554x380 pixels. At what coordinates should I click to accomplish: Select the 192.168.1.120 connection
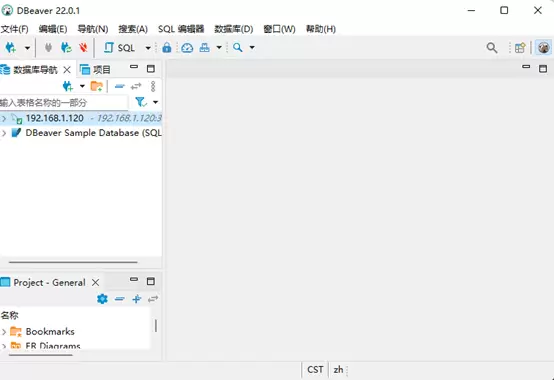click(82, 118)
